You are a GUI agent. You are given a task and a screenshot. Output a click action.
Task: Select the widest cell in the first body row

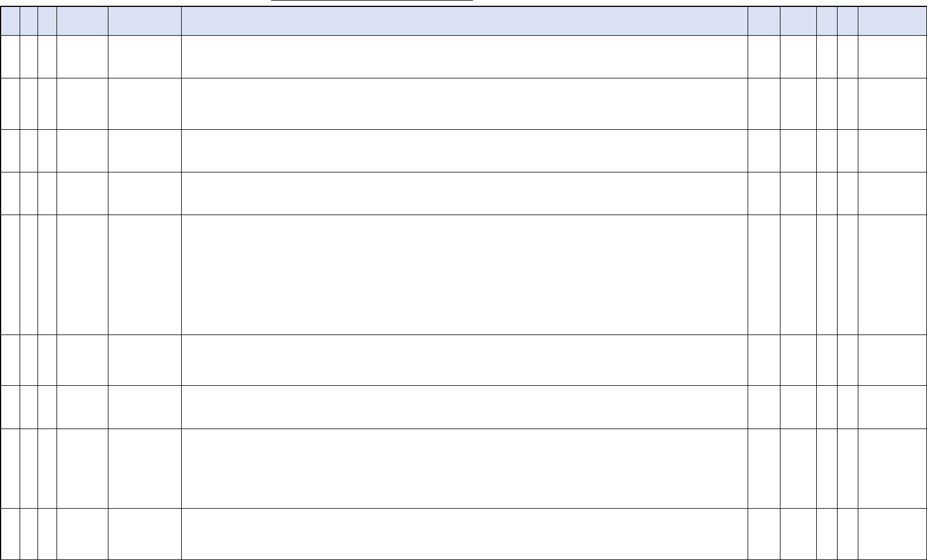pos(464,57)
